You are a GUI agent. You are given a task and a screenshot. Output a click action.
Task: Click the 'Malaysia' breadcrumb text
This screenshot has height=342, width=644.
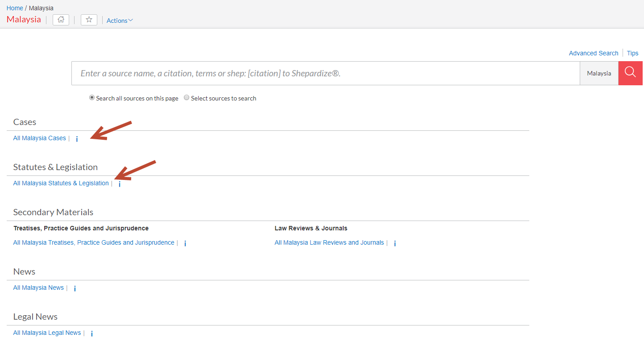click(x=41, y=8)
